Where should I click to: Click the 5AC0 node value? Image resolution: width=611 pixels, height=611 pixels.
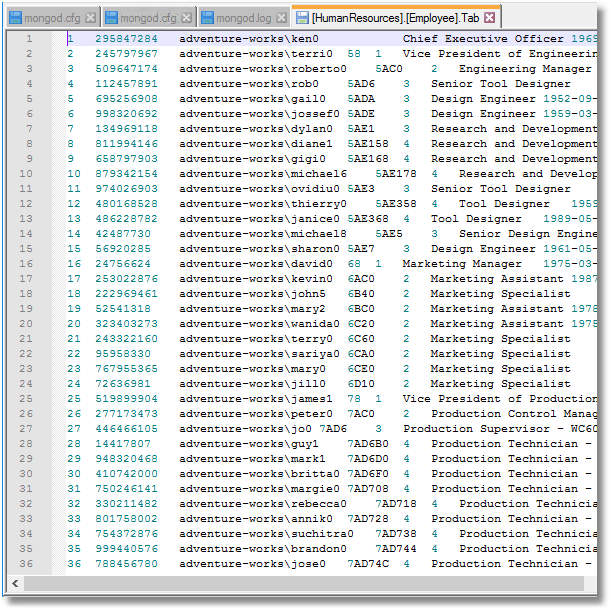(x=389, y=69)
